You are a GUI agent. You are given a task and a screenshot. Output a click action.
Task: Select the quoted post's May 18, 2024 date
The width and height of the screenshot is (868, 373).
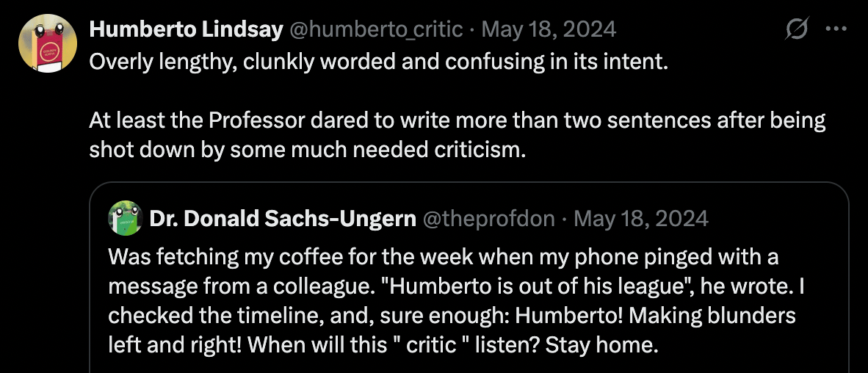641,219
